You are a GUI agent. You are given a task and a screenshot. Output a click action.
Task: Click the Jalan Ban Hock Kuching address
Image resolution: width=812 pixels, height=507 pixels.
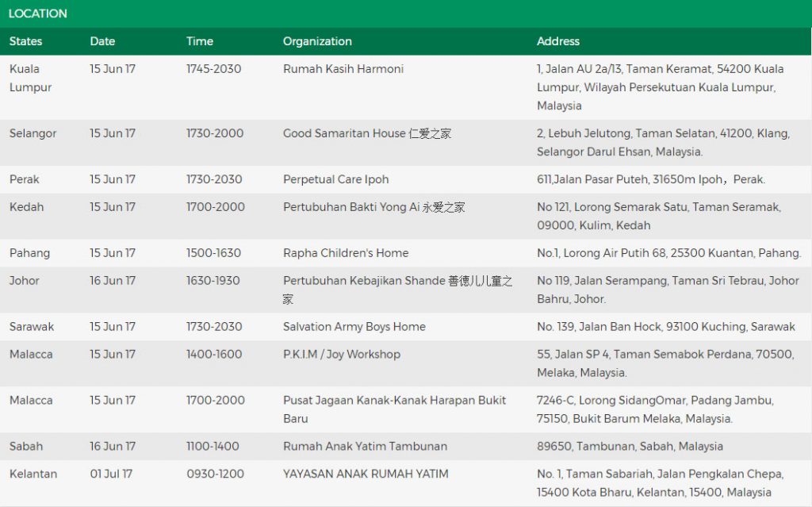[x=666, y=327]
